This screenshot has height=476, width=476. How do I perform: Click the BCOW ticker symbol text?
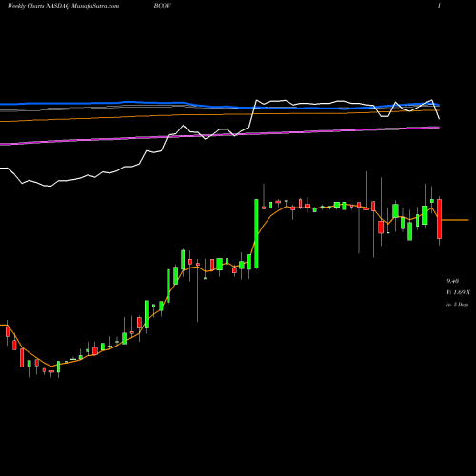pyautogui.click(x=162, y=6)
